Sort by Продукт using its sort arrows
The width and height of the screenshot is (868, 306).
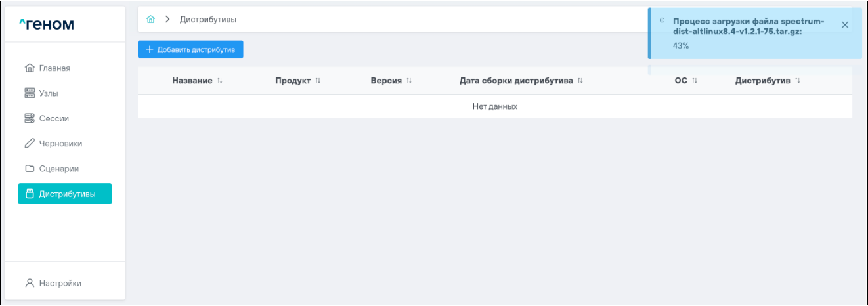(318, 81)
